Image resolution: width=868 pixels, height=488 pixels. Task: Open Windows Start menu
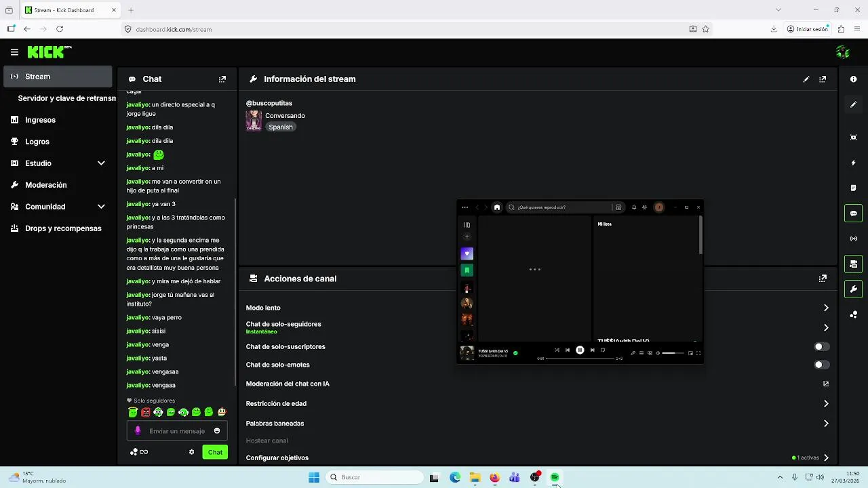(314, 477)
